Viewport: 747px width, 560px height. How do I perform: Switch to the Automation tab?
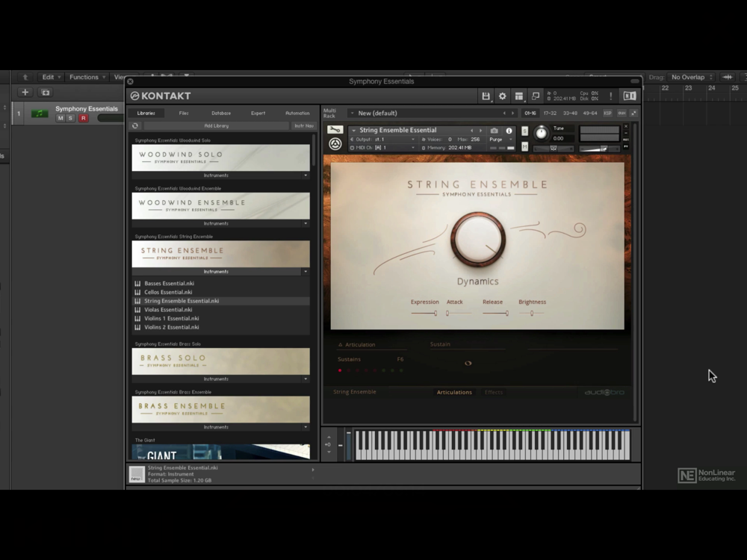click(297, 113)
